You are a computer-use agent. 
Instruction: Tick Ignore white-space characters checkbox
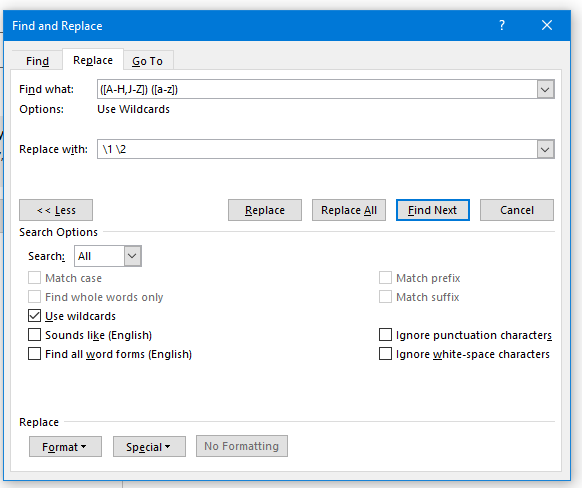click(385, 354)
